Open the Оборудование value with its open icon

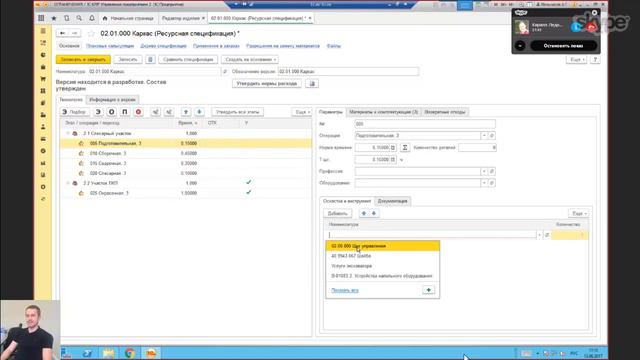pyautogui.click(x=492, y=183)
